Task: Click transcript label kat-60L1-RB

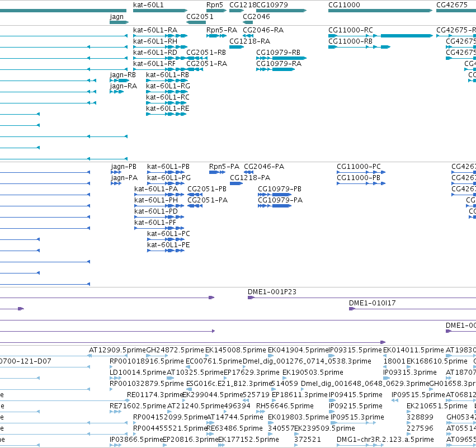Action: 168,75
